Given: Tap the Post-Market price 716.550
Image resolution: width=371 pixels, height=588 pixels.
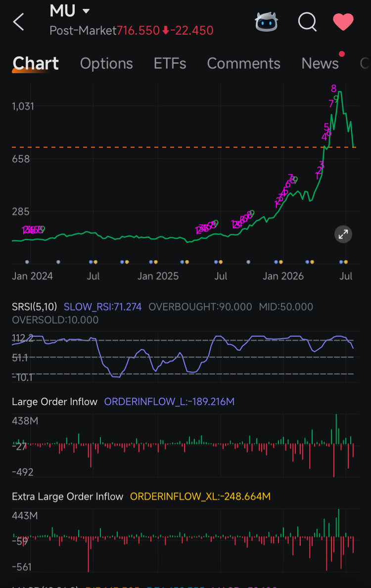Looking at the screenshot, I should click(x=138, y=30).
